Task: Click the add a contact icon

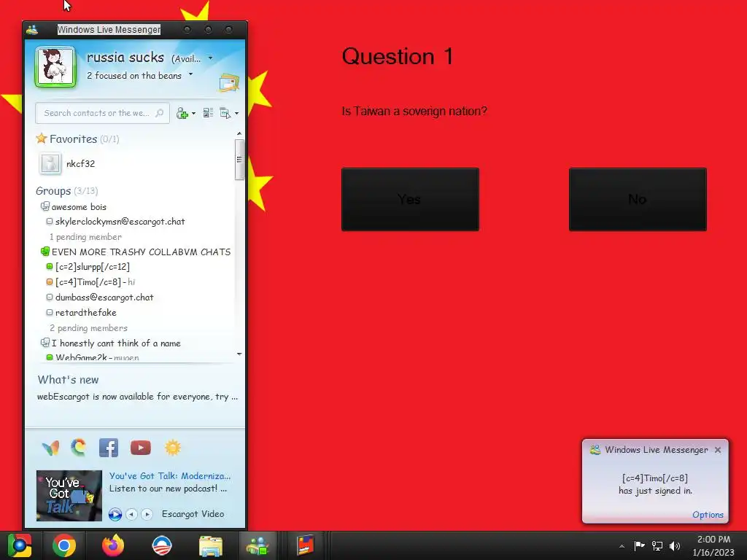Action: 182,113
